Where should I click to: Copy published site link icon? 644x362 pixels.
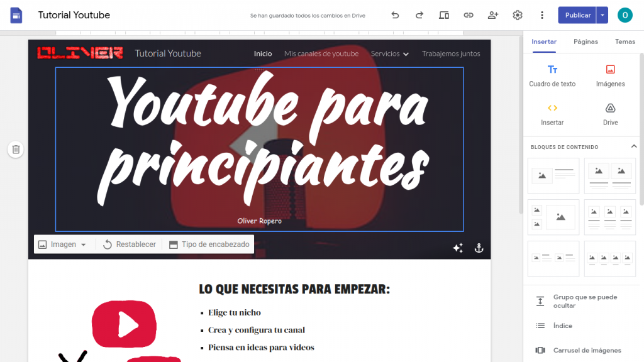(469, 15)
